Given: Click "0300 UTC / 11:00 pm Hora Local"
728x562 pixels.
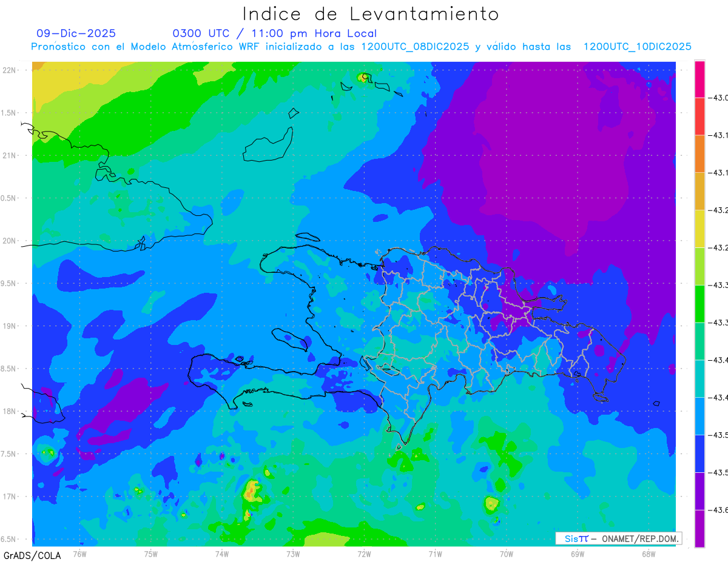Looking at the screenshot, I should pyautogui.click(x=274, y=33).
